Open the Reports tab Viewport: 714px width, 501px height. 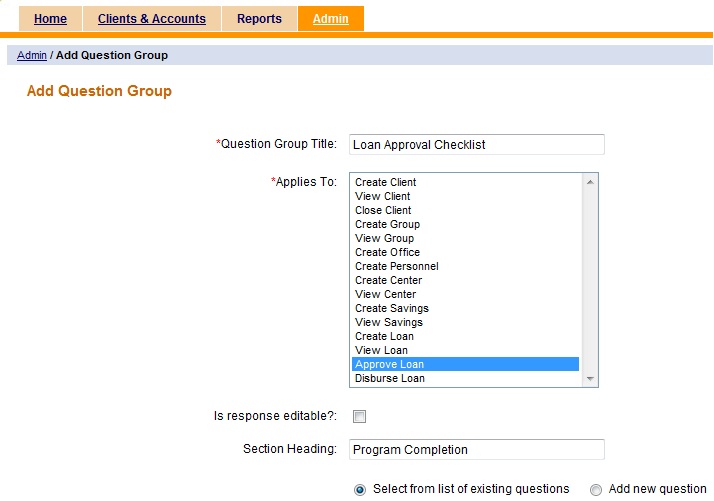coord(259,19)
